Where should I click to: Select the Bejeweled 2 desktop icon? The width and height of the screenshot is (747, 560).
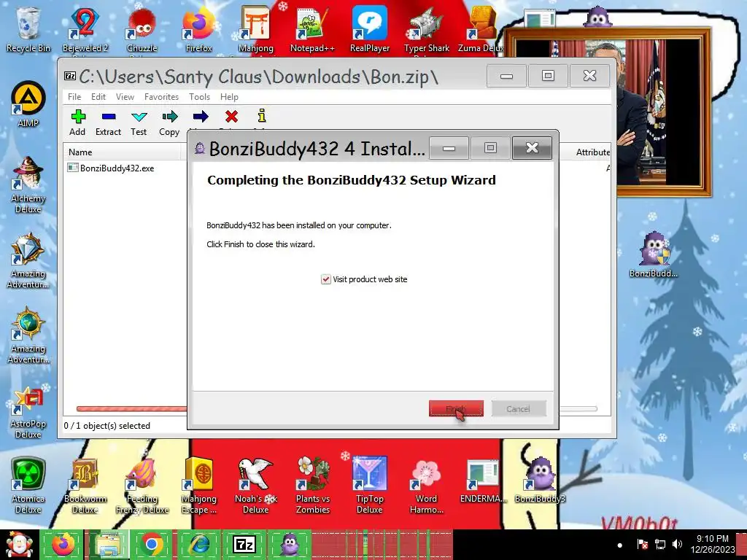click(x=85, y=29)
